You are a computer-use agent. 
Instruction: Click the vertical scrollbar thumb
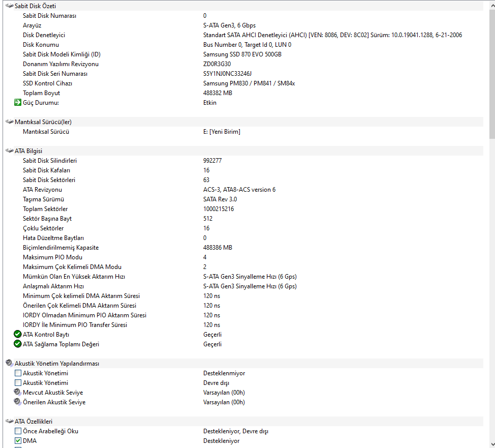[x=492, y=74]
